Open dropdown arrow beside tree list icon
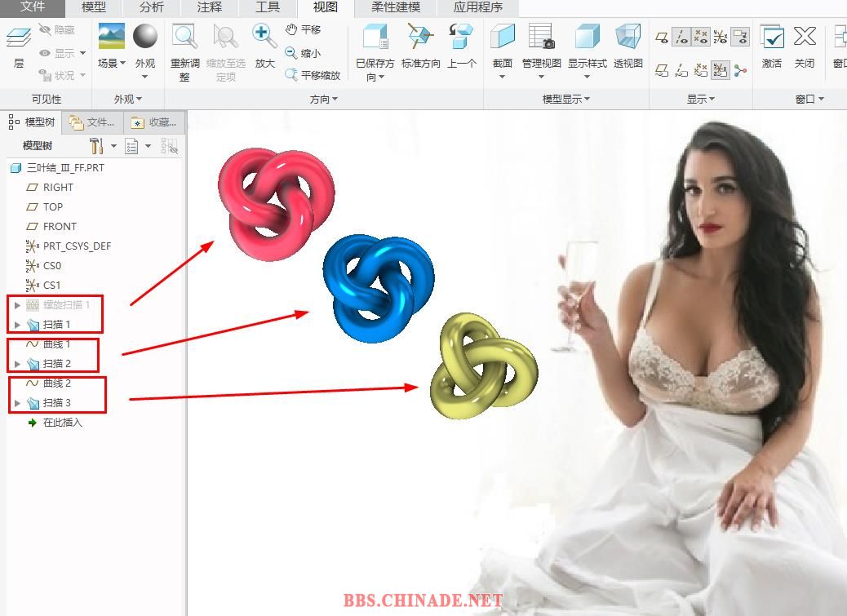This screenshot has width=847, height=616. pyautogui.click(x=148, y=146)
